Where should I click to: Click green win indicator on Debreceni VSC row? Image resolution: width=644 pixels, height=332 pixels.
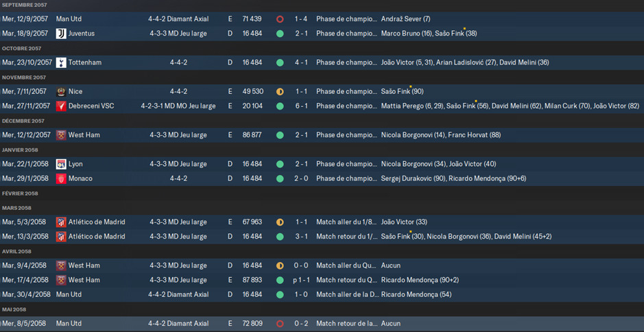pos(280,106)
